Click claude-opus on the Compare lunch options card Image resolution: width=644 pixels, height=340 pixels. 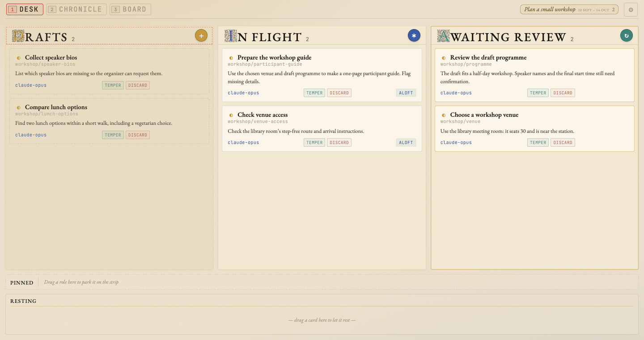31,135
